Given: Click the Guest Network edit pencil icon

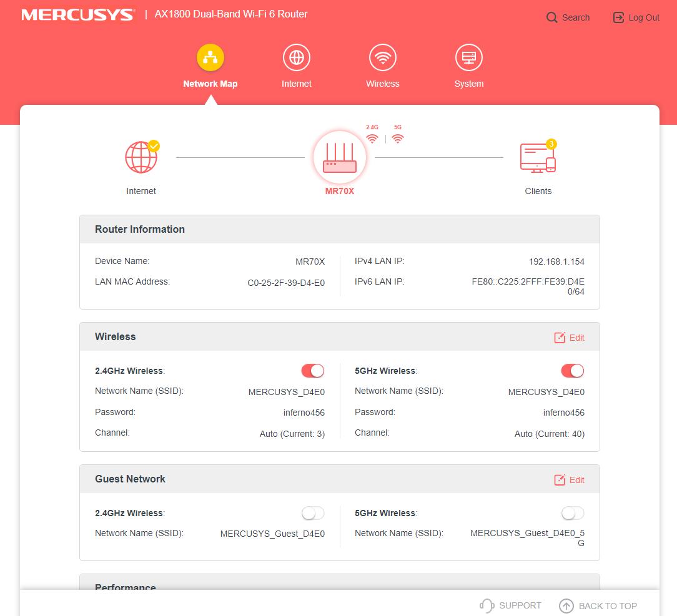Looking at the screenshot, I should (x=560, y=480).
